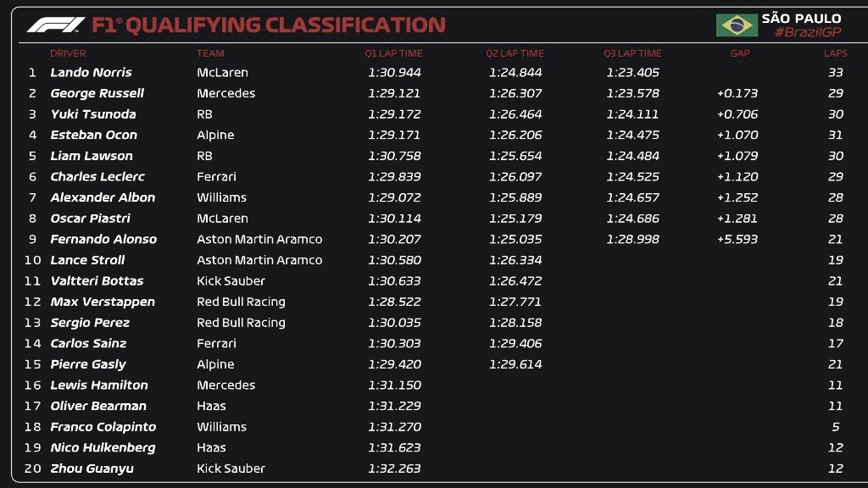Click Lewis Hamilton's name
Viewport: 868px width, 488px height.
(98, 385)
